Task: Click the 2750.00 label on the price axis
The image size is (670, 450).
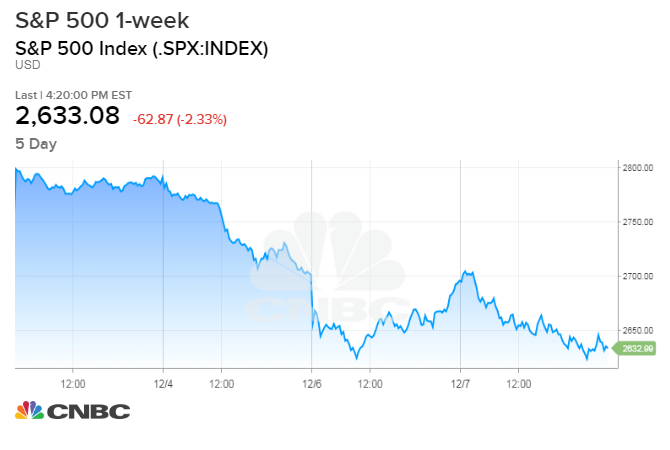Action: [635, 222]
